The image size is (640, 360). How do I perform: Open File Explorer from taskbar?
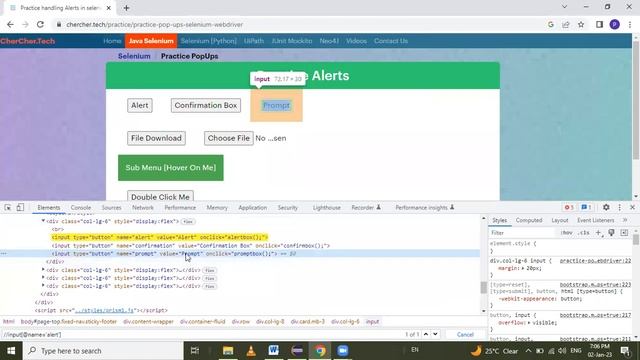pos(228,351)
